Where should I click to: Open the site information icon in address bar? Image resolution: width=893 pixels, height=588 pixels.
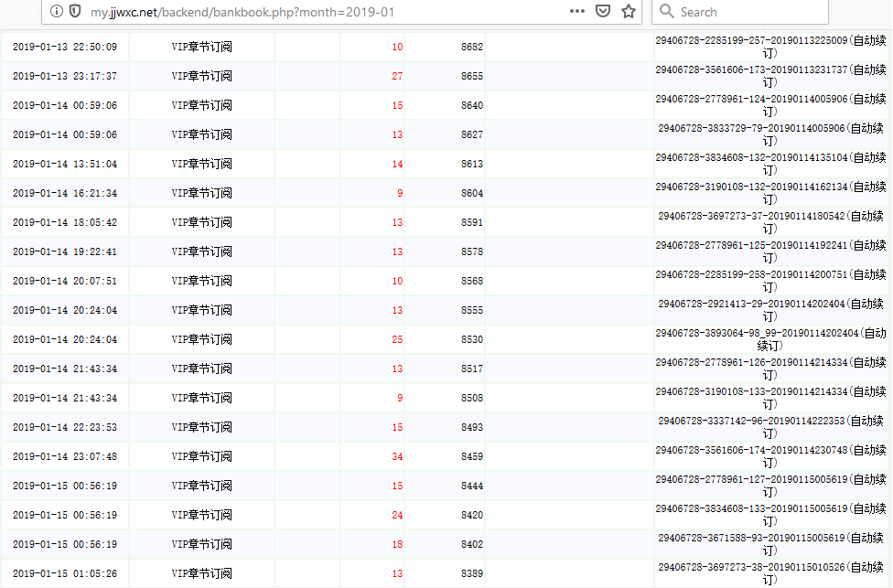click(57, 11)
